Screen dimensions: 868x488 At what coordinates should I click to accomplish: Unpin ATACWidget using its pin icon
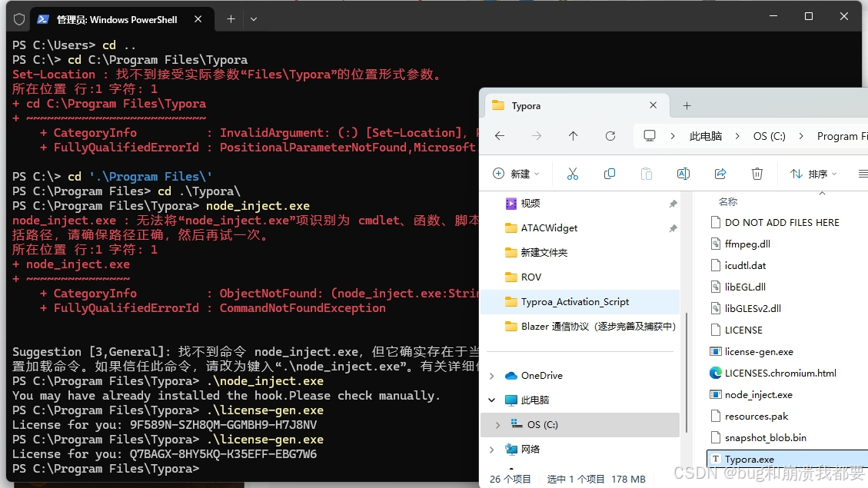click(673, 228)
